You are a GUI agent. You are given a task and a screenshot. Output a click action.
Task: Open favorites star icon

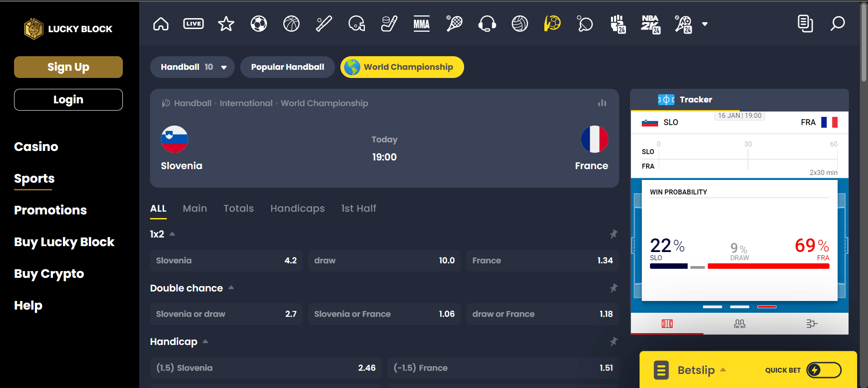[x=226, y=24]
